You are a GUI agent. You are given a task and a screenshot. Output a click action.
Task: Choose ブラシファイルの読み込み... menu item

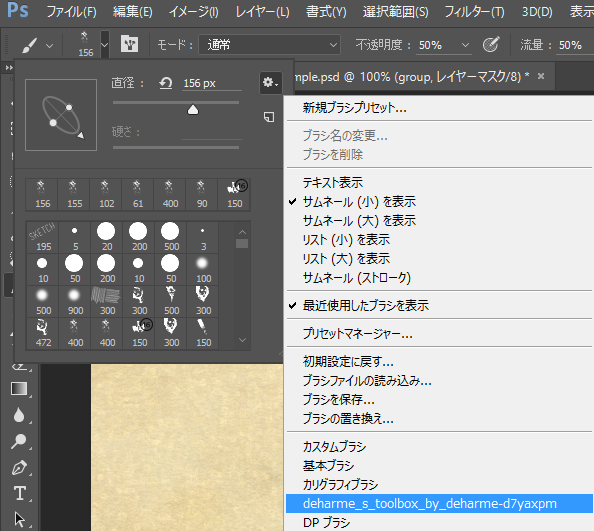(439, 380)
